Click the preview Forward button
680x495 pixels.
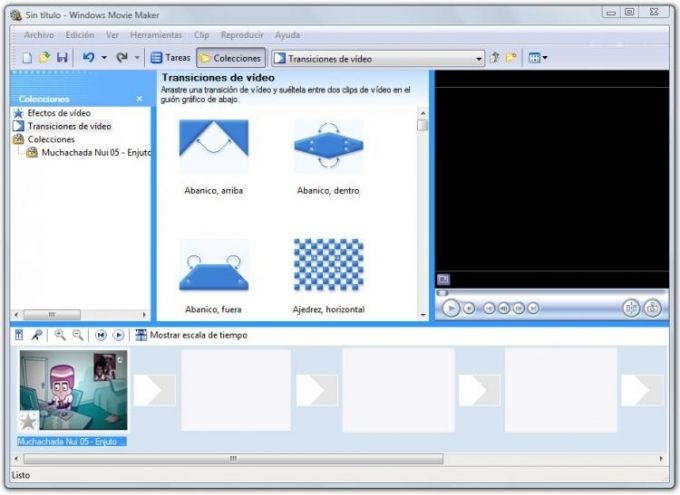pyautogui.click(x=533, y=308)
